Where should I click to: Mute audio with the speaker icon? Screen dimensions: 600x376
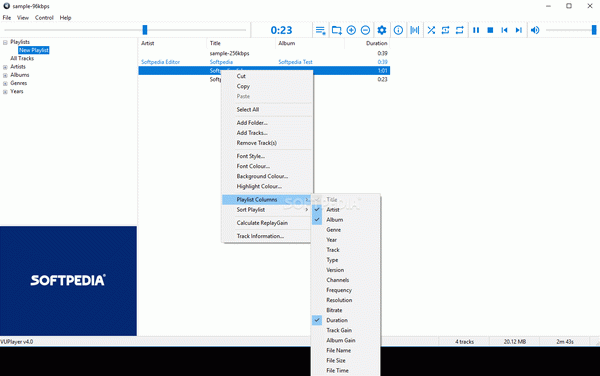click(x=535, y=30)
